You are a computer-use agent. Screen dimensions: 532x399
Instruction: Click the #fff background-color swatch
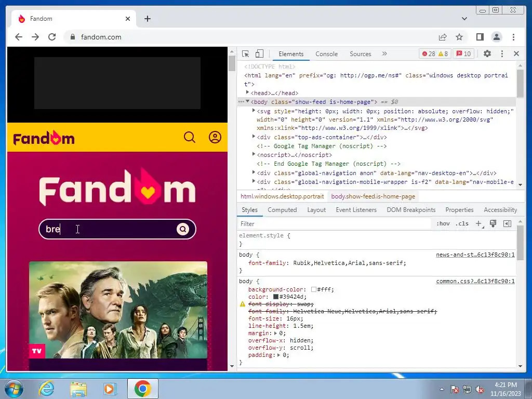click(x=314, y=289)
